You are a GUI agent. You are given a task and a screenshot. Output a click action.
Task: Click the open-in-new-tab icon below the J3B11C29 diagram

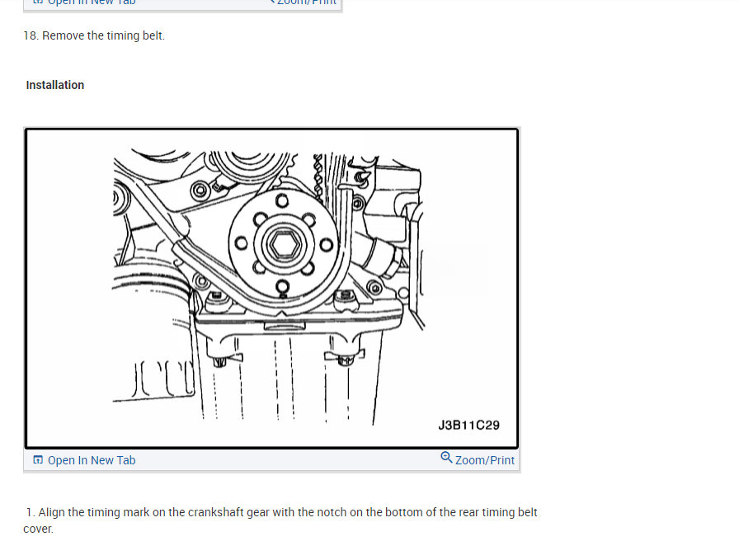[x=38, y=459]
